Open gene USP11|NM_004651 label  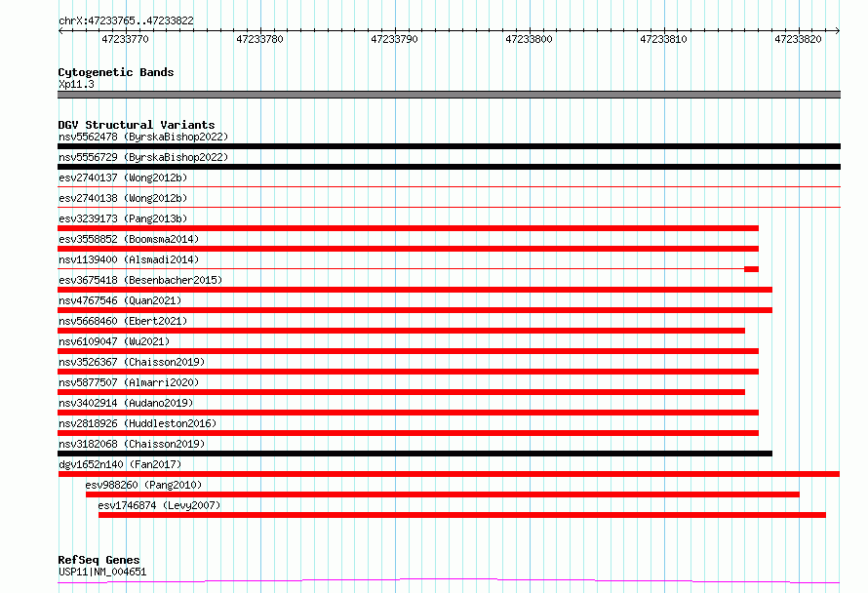(102, 572)
